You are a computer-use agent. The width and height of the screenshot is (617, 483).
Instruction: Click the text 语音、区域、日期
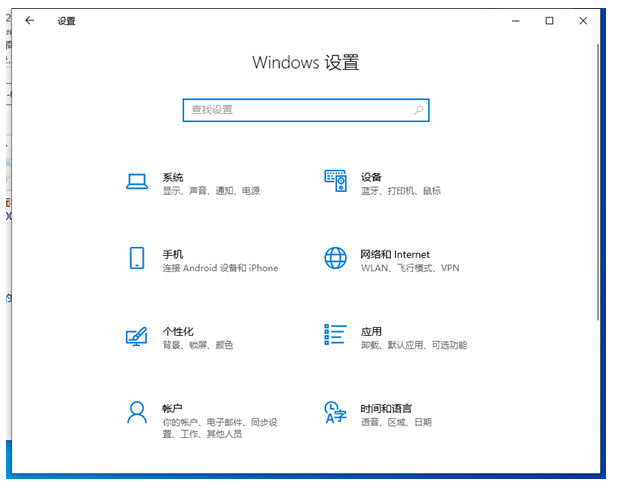point(396,422)
